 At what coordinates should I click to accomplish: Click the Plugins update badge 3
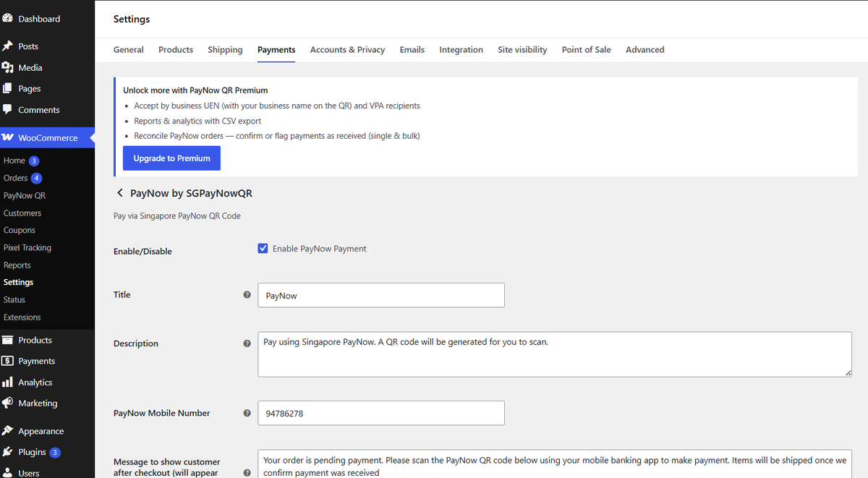point(55,452)
